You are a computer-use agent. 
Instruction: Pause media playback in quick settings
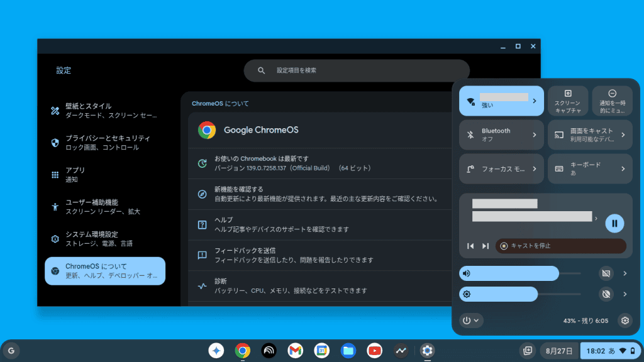click(614, 223)
